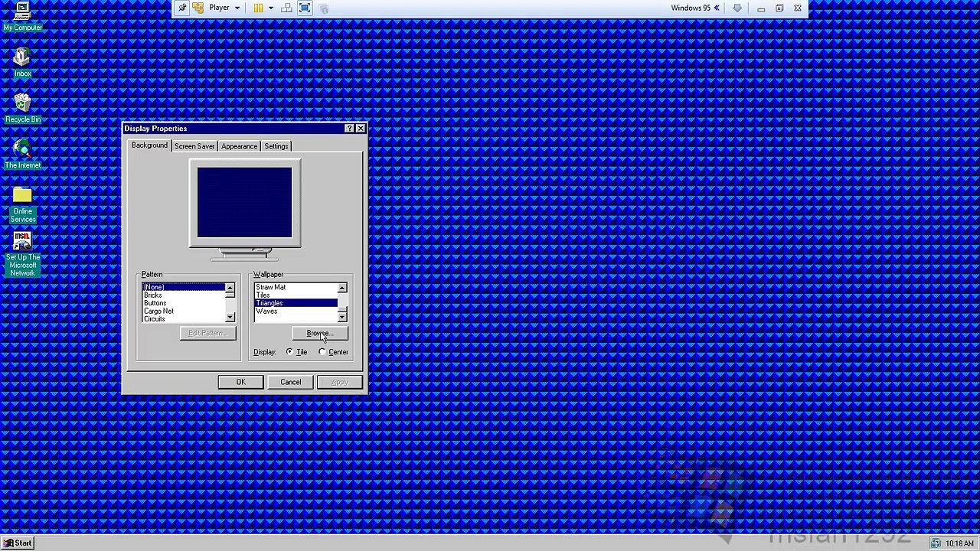Click the Apply button

coord(339,382)
